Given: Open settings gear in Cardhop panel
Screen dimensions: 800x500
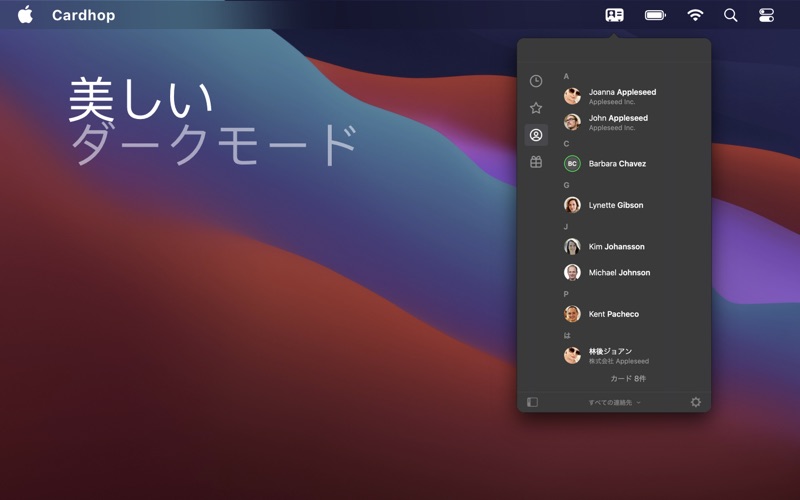Looking at the screenshot, I should coord(695,402).
